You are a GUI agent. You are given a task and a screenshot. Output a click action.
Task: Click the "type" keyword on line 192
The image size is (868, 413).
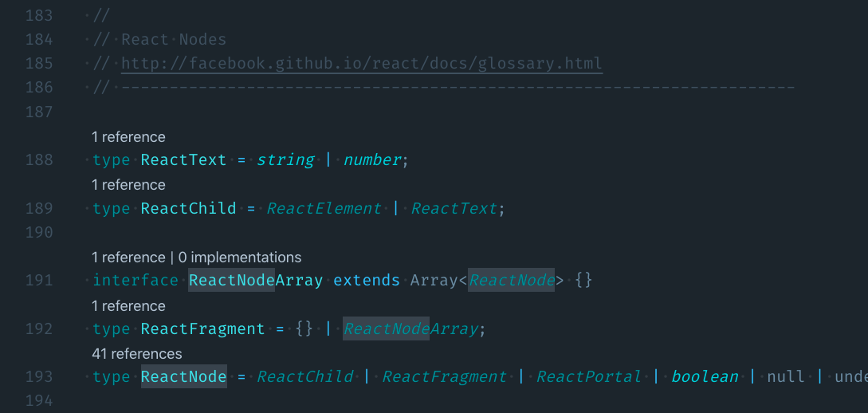pos(112,328)
